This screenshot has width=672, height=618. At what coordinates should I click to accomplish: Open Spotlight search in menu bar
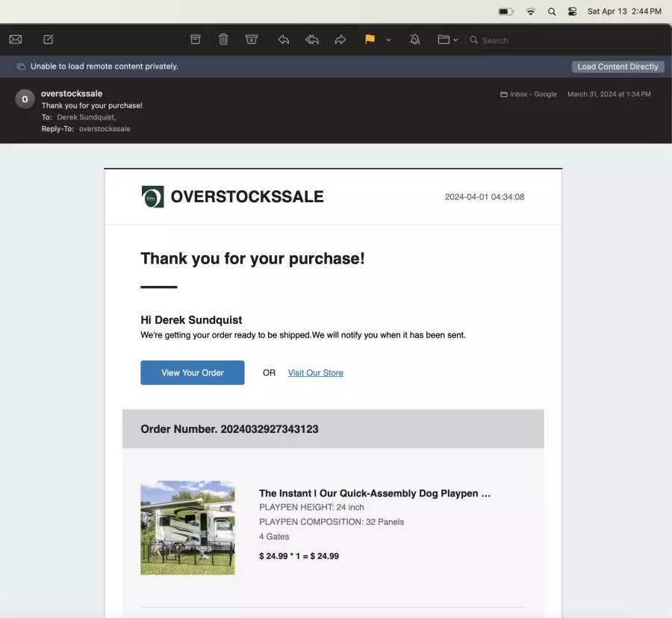(552, 11)
